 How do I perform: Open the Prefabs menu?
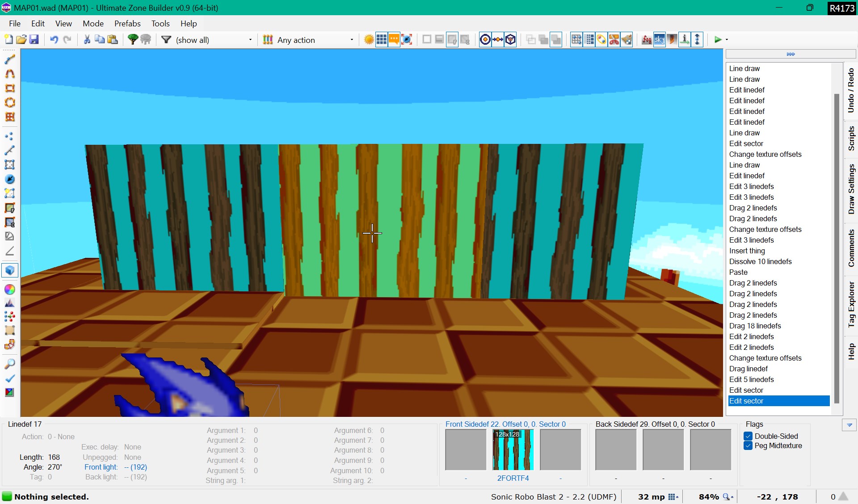click(x=127, y=24)
